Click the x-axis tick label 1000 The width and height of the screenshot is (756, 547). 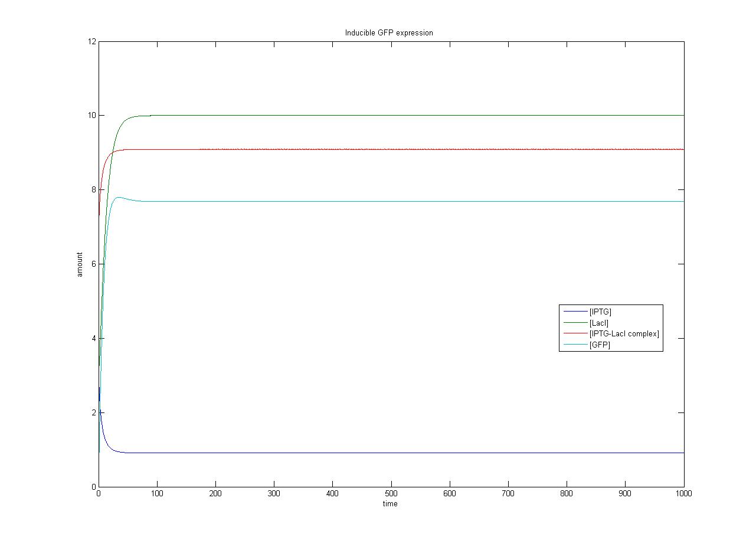click(683, 494)
